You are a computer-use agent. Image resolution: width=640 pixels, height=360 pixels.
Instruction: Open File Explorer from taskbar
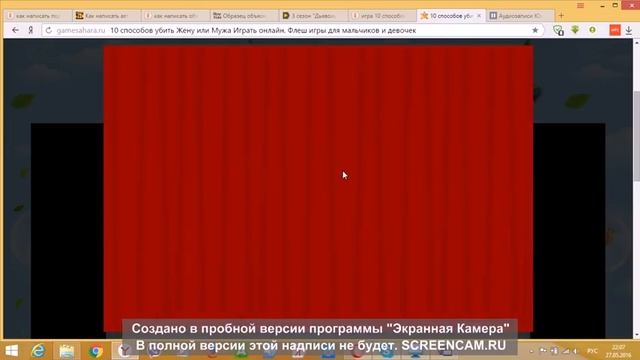(67, 351)
